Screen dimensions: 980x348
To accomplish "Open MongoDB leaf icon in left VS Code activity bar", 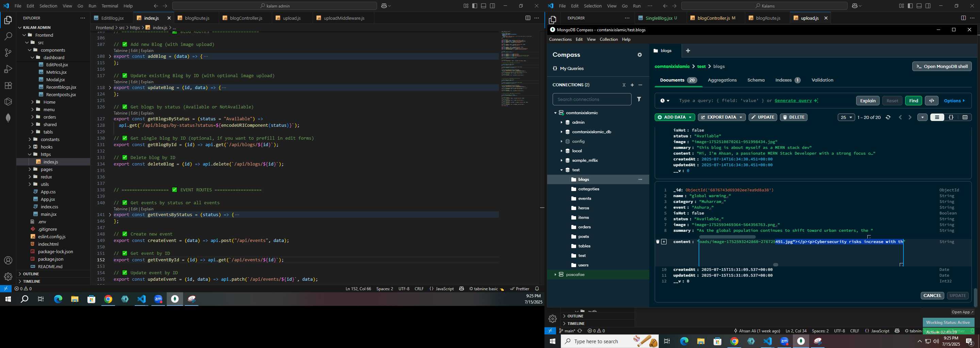I will 8,118.
